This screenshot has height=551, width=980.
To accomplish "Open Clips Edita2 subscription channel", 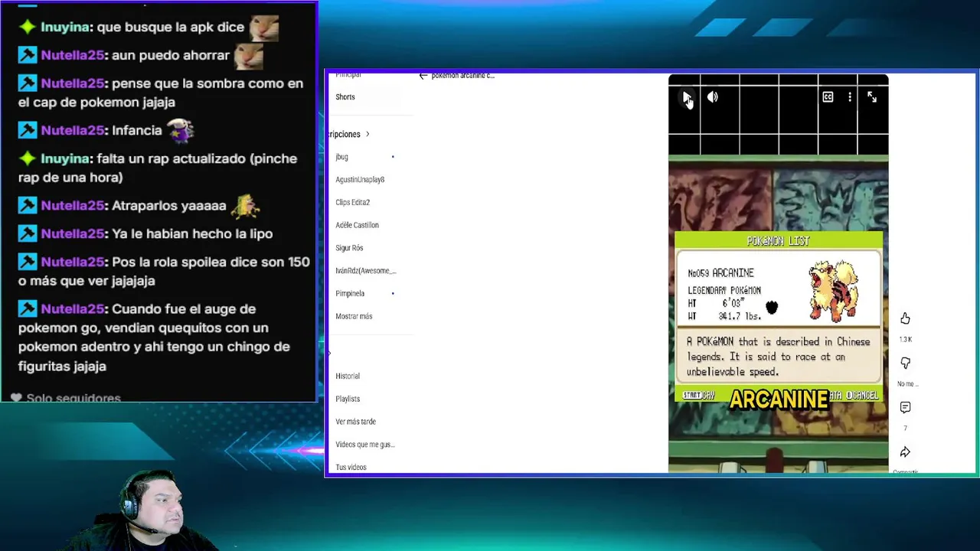I will (x=352, y=203).
